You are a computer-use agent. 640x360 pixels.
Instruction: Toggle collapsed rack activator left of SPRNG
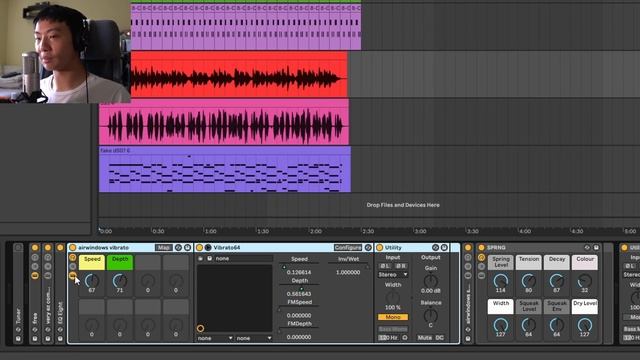point(468,248)
